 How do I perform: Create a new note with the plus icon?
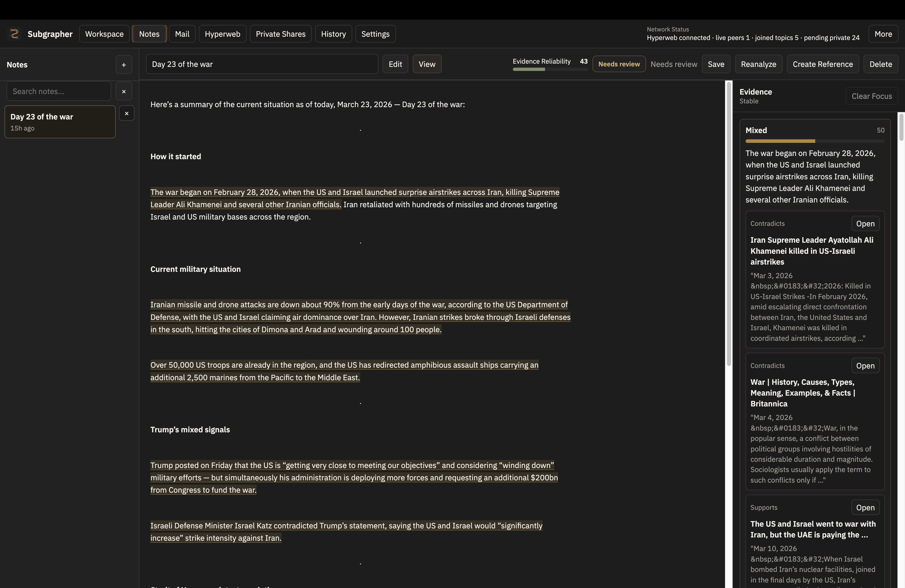click(x=124, y=64)
